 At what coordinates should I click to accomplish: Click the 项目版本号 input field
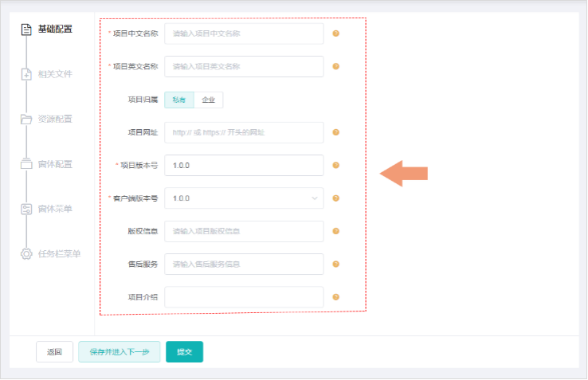(244, 165)
